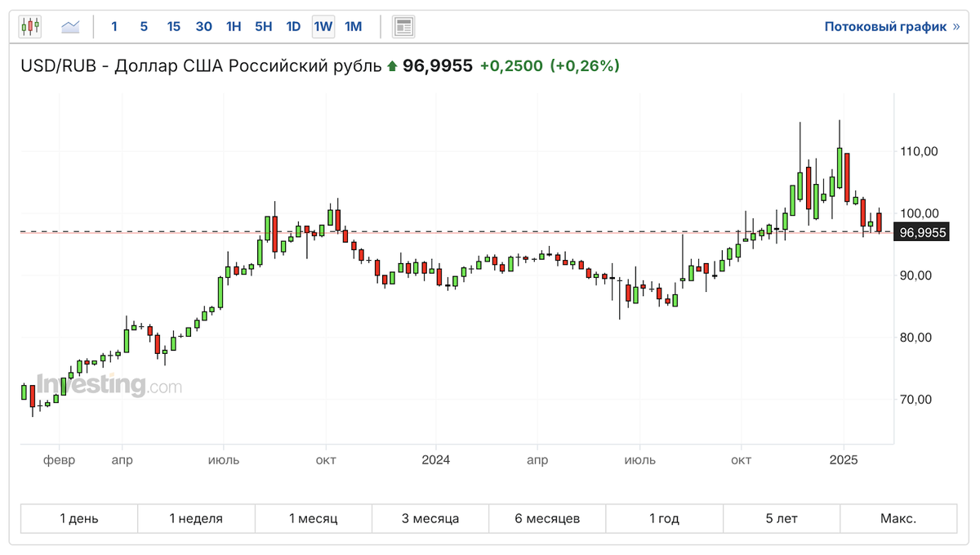Show the 1 месяц range

(313, 518)
